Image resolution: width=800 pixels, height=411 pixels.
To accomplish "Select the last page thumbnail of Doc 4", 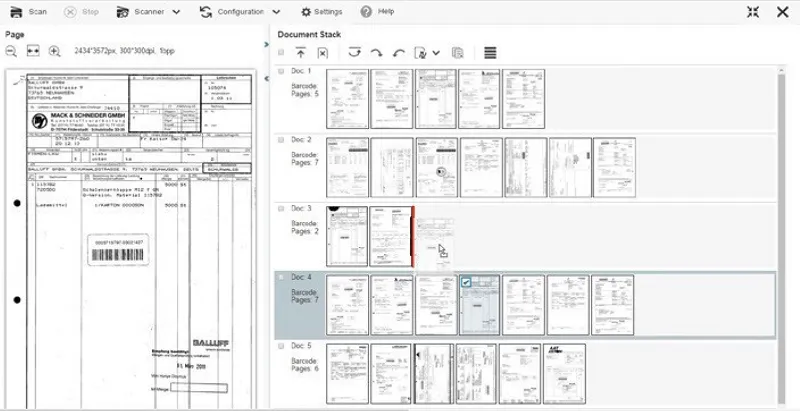I will [613, 305].
